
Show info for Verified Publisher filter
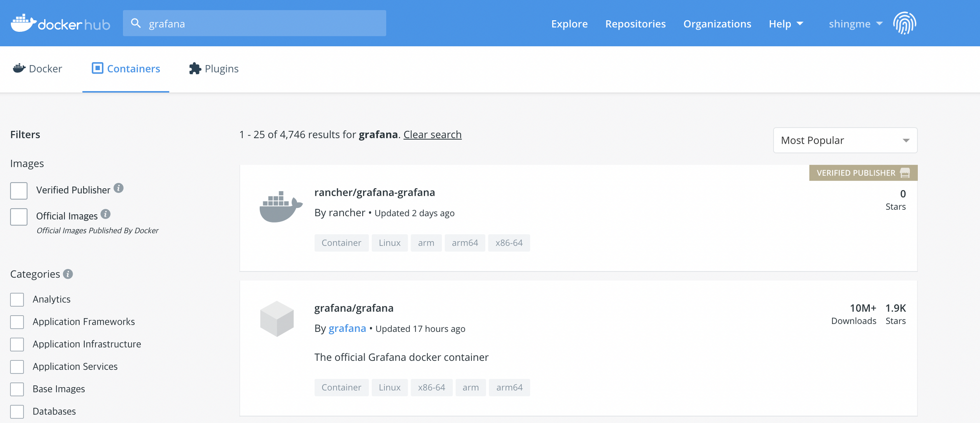tap(119, 188)
